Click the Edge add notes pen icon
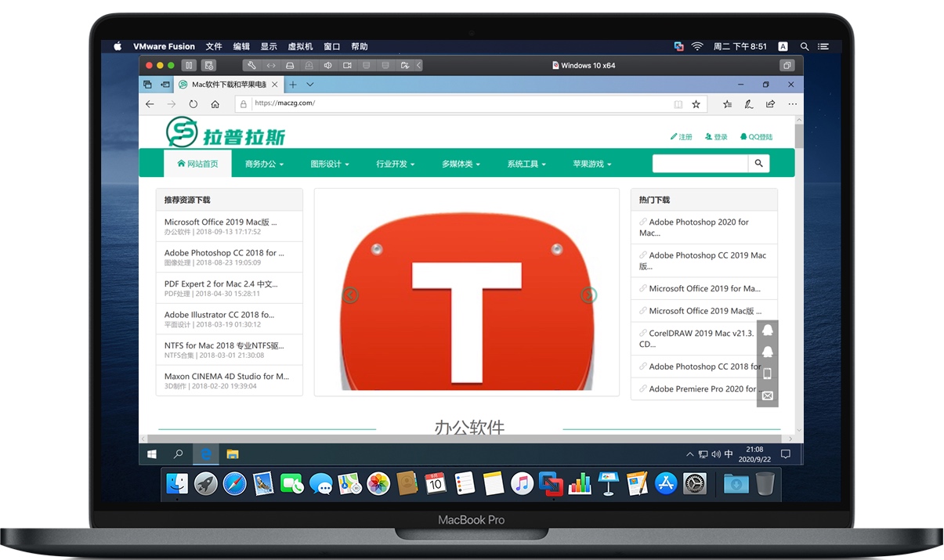The image size is (944, 560). click(x=749, y=103)
